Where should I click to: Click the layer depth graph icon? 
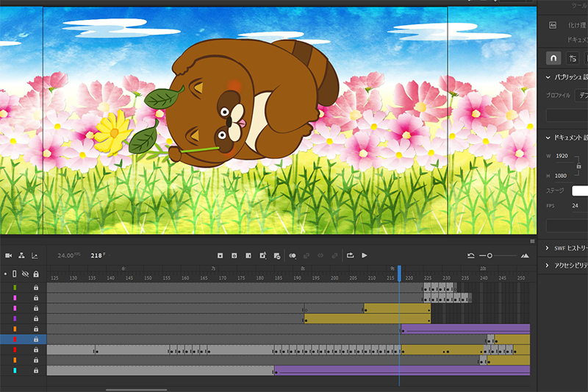pyautogui.click(x=35, y=255)
